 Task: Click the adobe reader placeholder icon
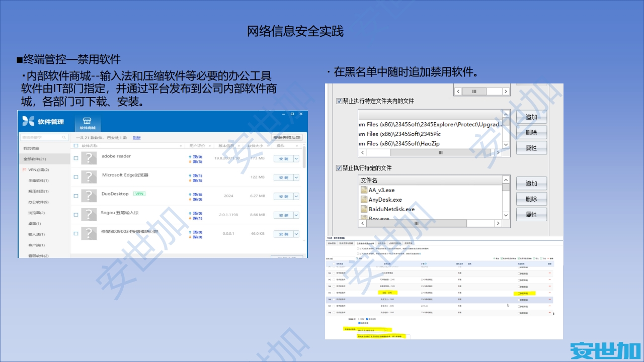[89, 158]
